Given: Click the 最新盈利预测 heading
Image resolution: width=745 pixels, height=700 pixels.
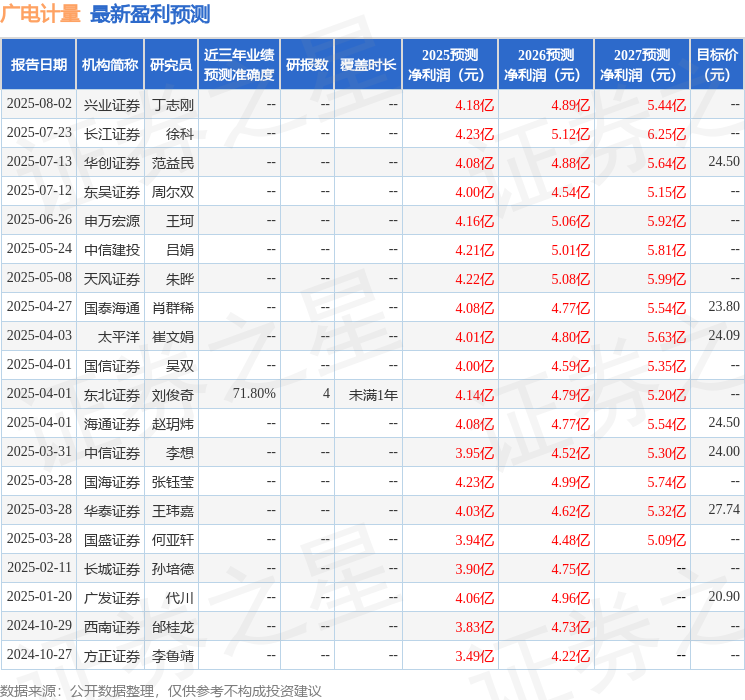Looking at the screenshot, I should tap(150, 14).
